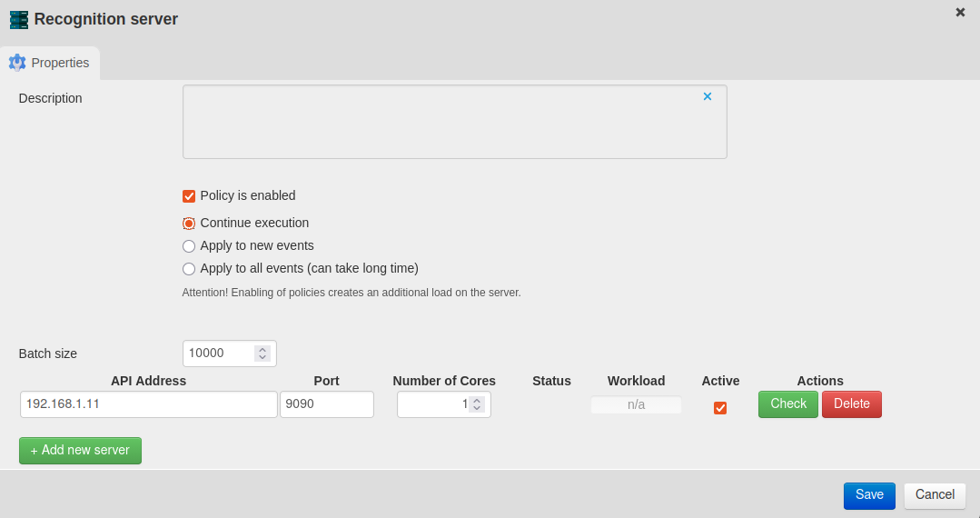This screenshot has width=980, height=518.
Task: Decrease Batch size with down arrow
Action: [x=262, y=357]
